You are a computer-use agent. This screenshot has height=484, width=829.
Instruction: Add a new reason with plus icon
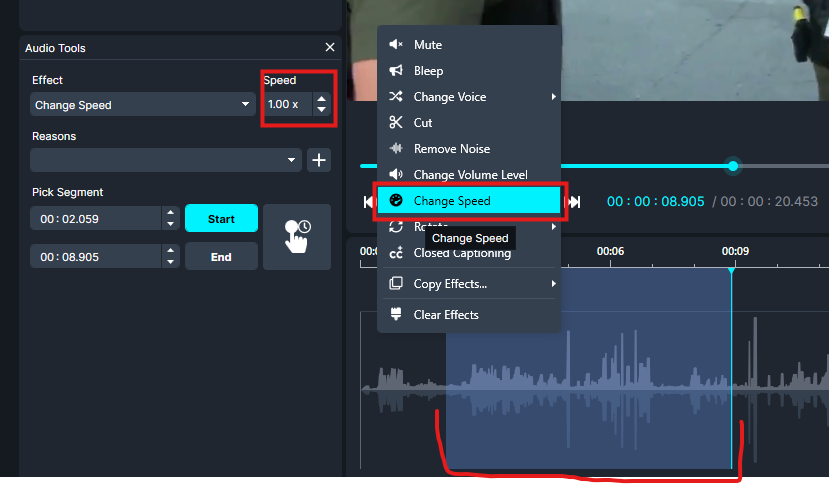pos(319,160)
